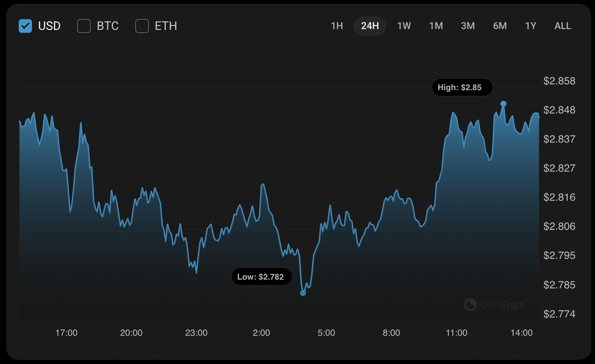Uncheck the USD currency checkbox
Viewport: 595px width, 364px height.
pos(25,26)
